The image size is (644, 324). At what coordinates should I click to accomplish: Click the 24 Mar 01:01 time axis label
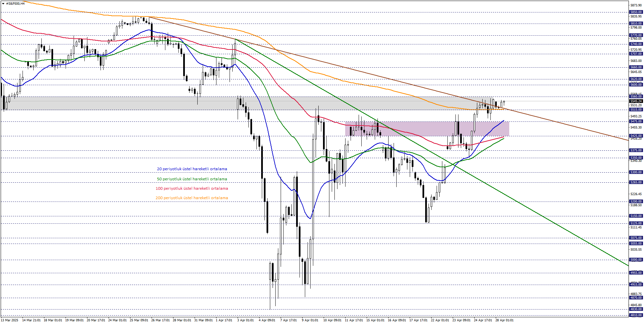(117, 320)
